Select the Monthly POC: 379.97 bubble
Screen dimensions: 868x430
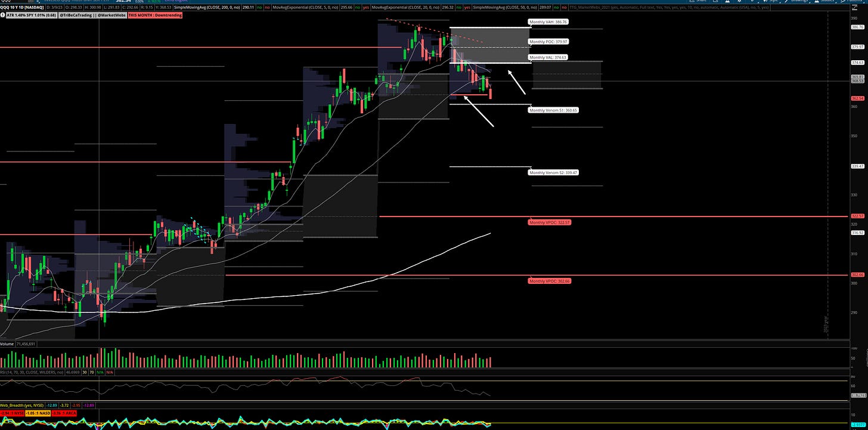(548, 42)
